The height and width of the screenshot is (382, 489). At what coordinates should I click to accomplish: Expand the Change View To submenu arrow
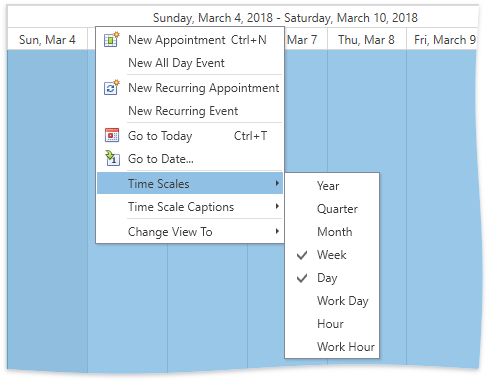(x=277, y=231)
